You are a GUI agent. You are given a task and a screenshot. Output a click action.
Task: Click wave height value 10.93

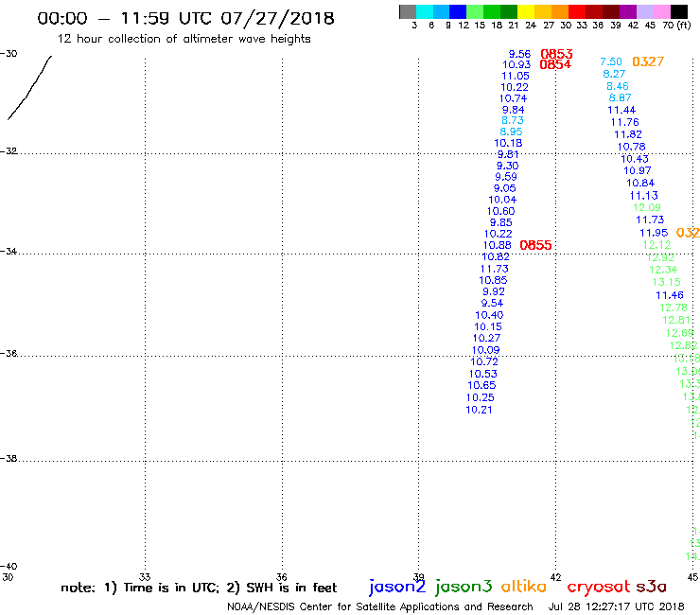pos(516,64)
